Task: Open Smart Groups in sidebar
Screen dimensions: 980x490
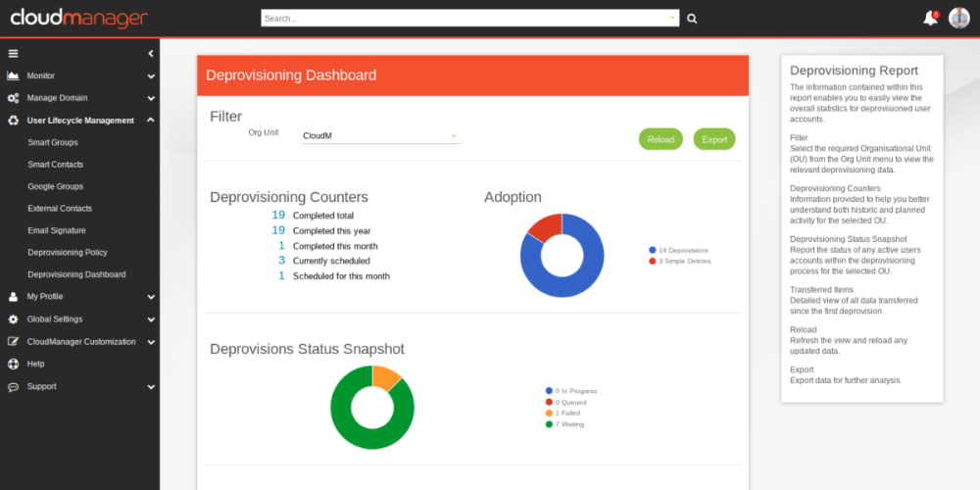Action: click(x=53, y=142)
